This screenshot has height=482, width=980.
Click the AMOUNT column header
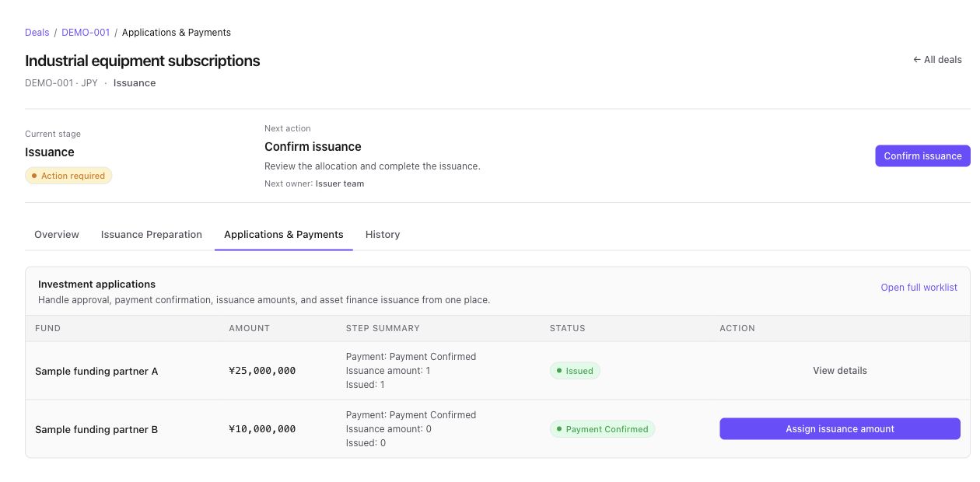[x=249, y=328]
